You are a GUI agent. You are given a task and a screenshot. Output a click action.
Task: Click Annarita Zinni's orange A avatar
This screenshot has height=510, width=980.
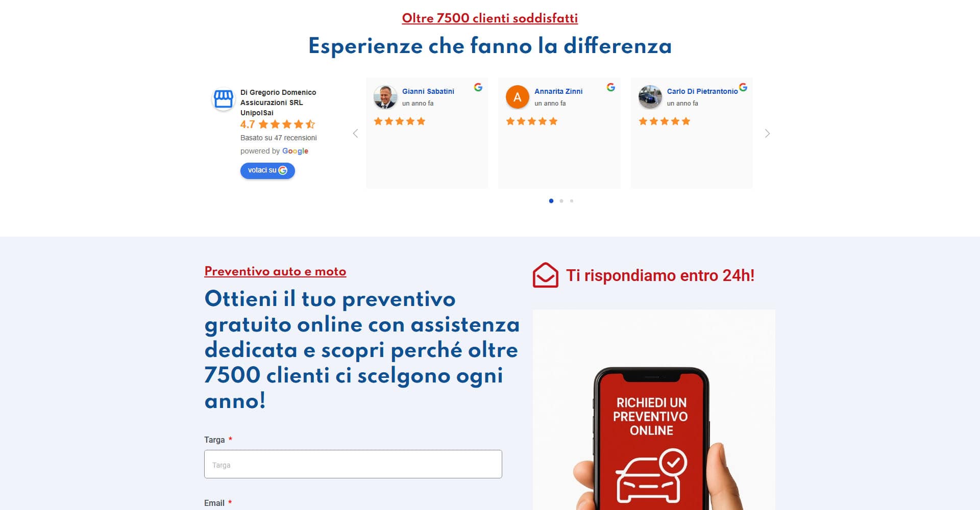(518, 97)
